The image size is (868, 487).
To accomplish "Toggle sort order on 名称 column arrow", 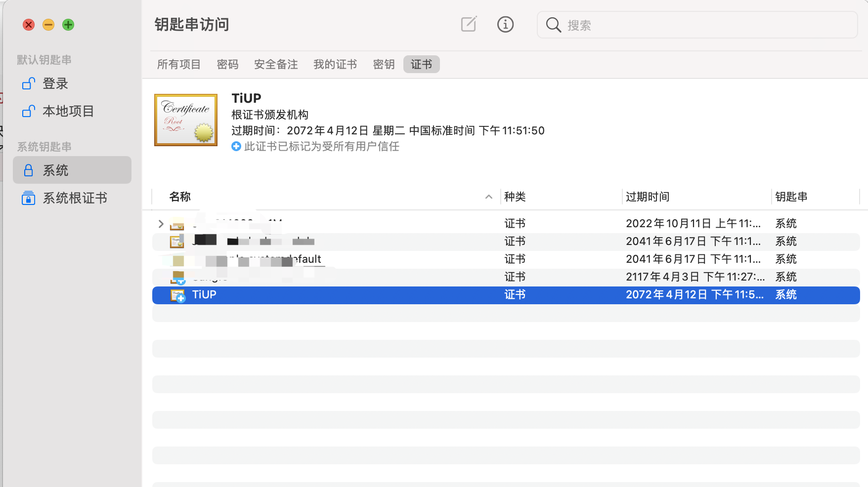I will click(488, 197).
